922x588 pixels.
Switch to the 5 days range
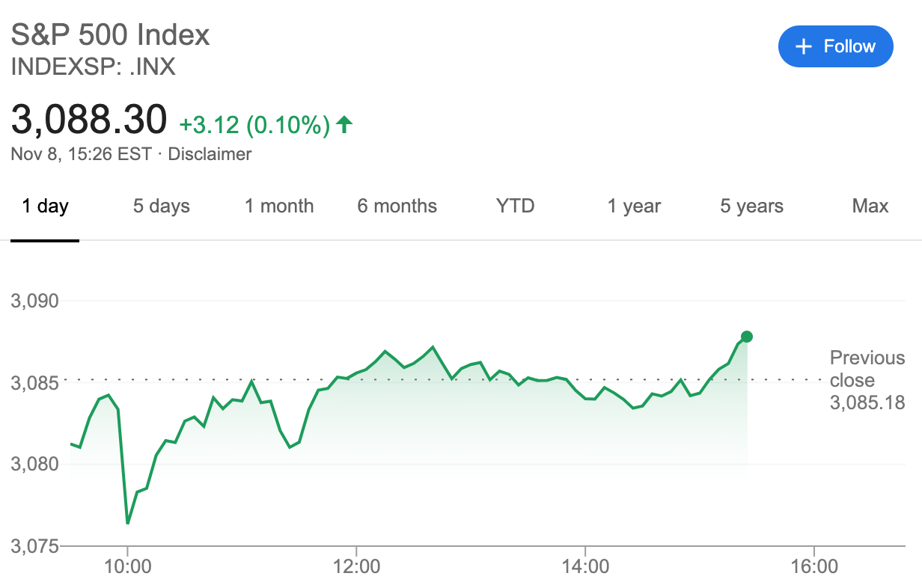162,206
